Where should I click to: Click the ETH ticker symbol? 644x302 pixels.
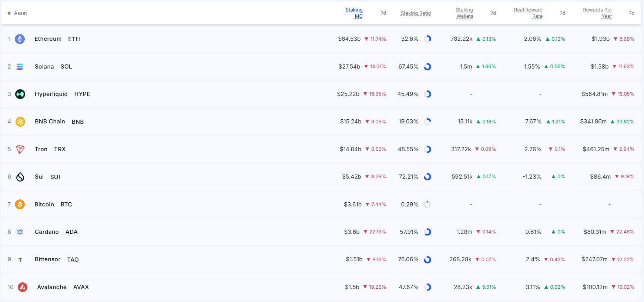coord(74,39)
